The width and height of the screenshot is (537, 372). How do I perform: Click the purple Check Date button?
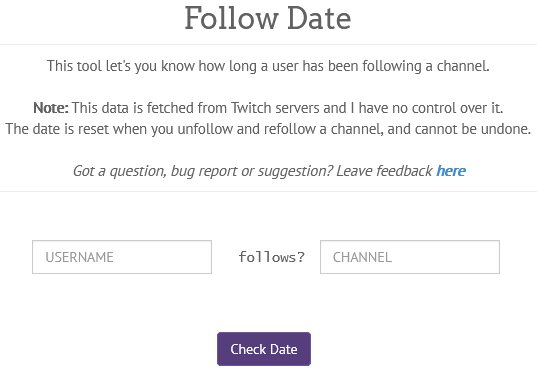(x=264, y=349)
